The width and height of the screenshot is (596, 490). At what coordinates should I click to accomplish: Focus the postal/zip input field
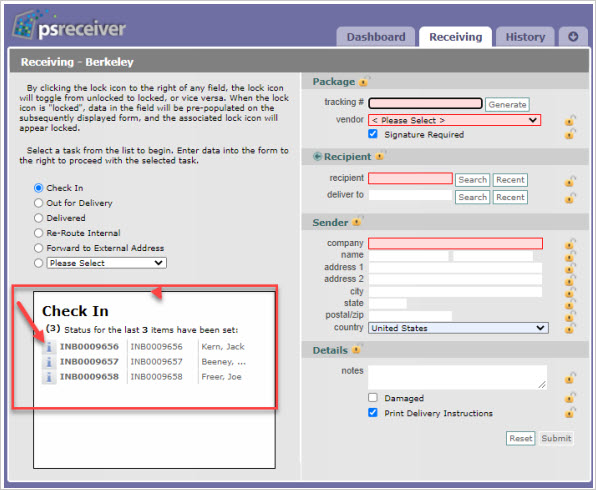pos(411,316)
